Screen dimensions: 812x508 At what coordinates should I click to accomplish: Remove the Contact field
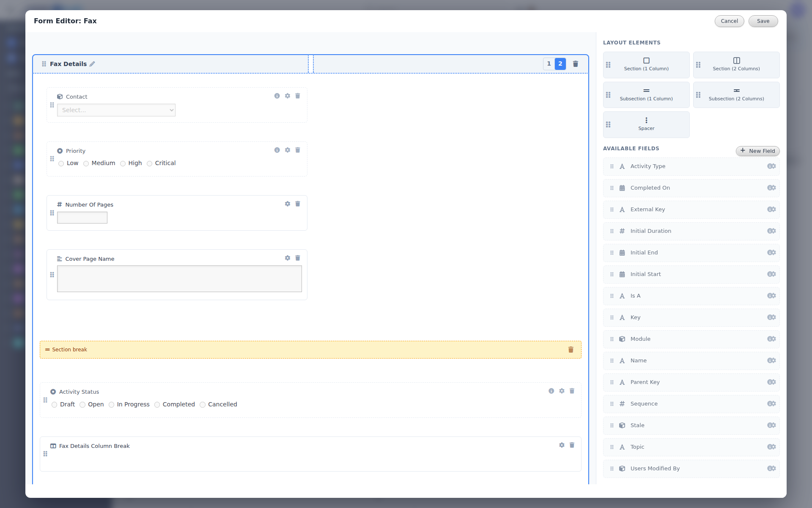point(298,96)
